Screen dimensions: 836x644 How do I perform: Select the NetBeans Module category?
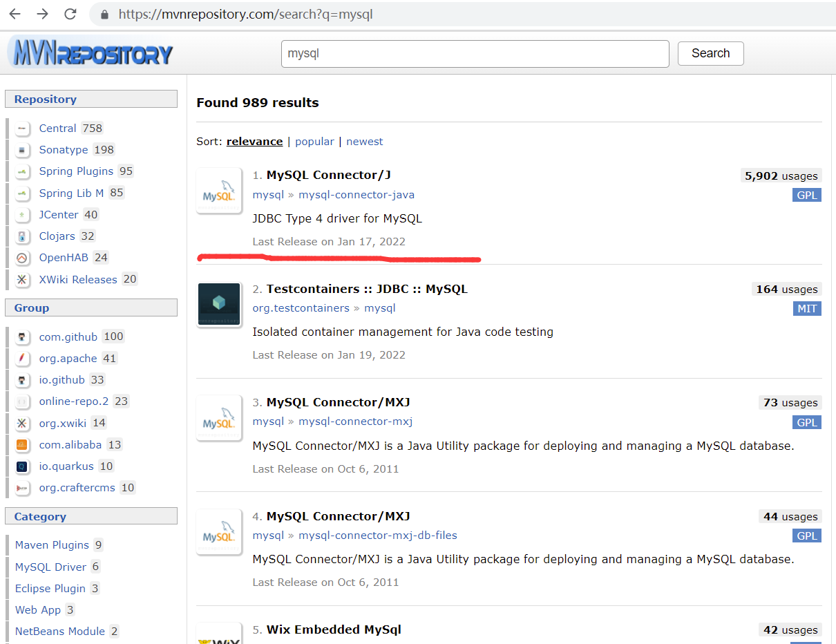(x=60, y=632)
